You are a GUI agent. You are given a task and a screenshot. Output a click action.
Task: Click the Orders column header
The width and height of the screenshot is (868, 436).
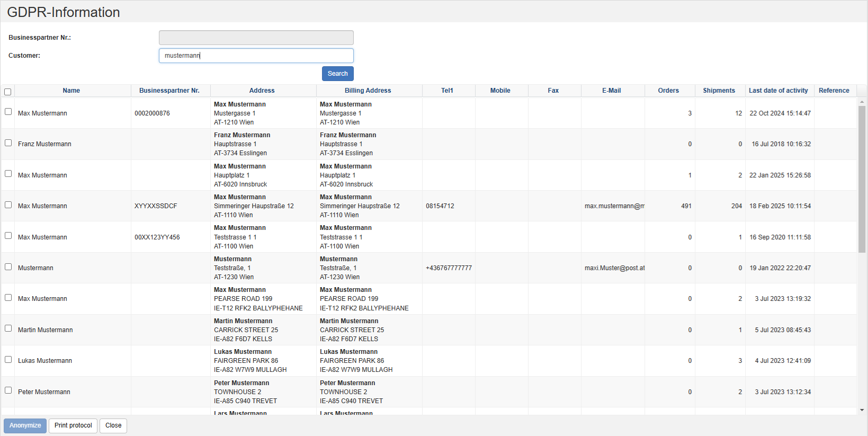pos(668,91)
